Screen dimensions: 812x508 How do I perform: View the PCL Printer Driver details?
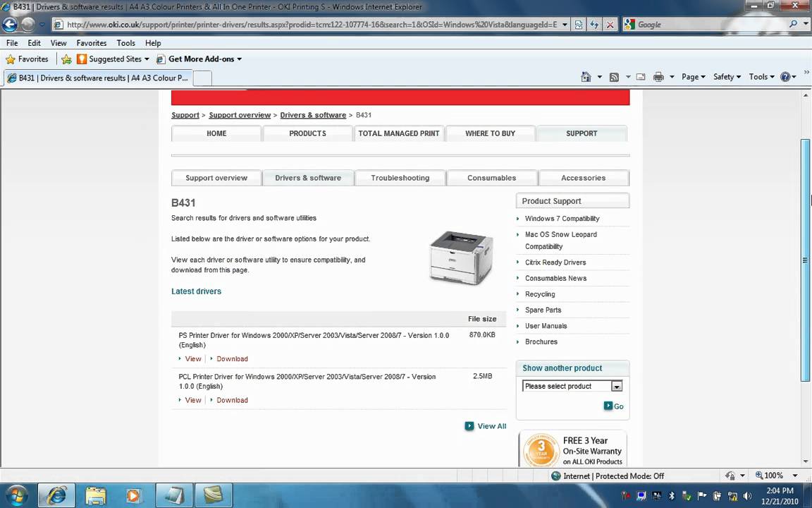tap(193, 400)
